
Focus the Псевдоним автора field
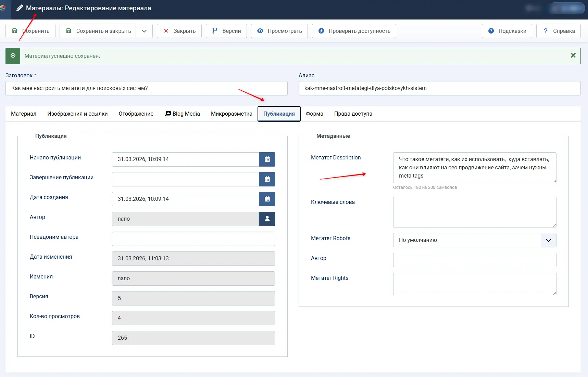tap(193, 239)
